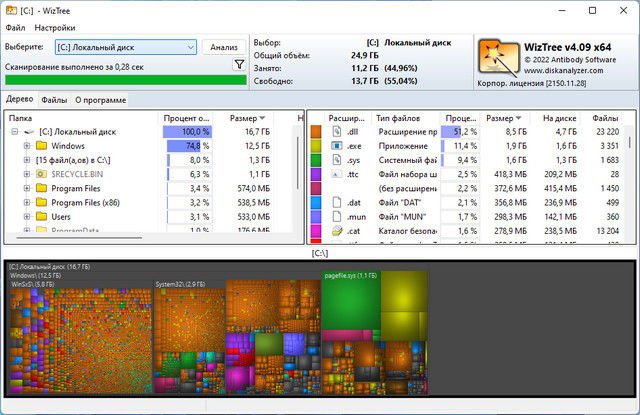Collapse the [C:] Локальный диск node
Viewport: 640px width, 415px height.
15,132
